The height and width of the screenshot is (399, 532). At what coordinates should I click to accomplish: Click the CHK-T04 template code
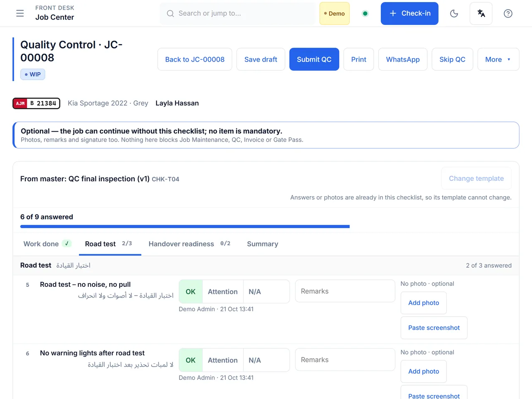pos(165,179)
